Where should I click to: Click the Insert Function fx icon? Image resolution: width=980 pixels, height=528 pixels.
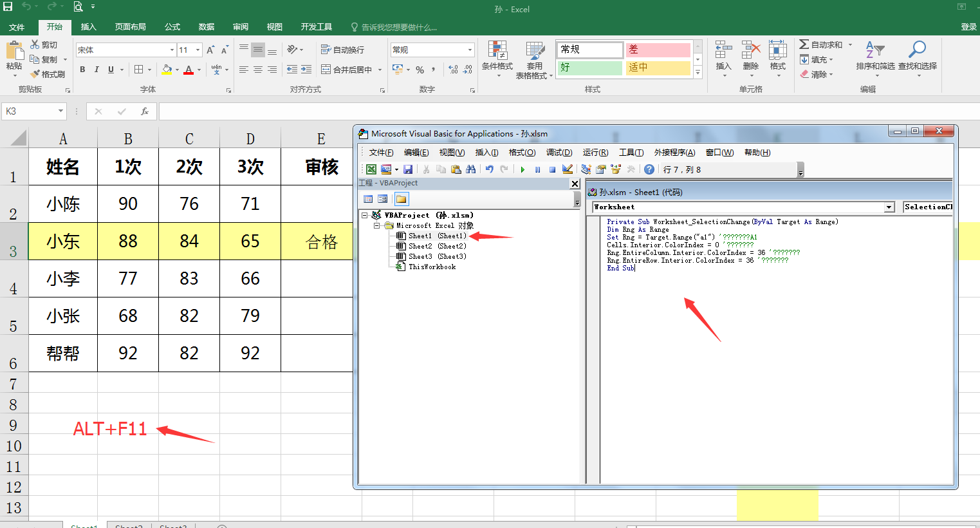[x=145, y=111]
